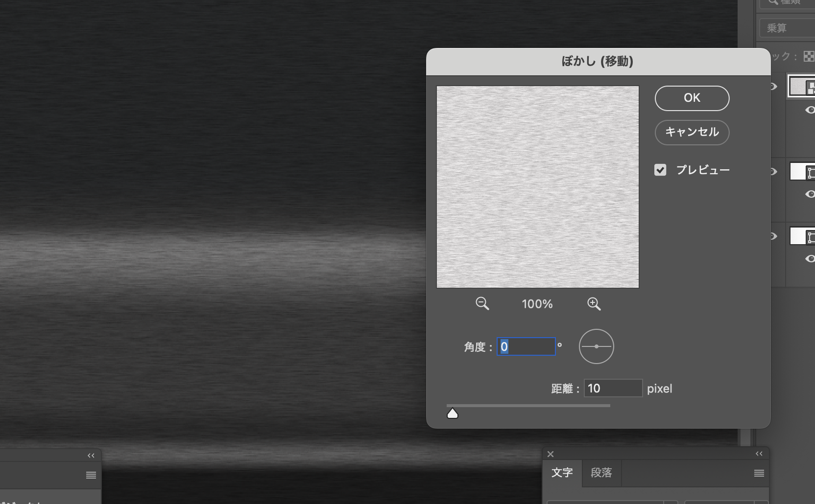
Task: Zoom in the blur preview
Action: [594, 304]
